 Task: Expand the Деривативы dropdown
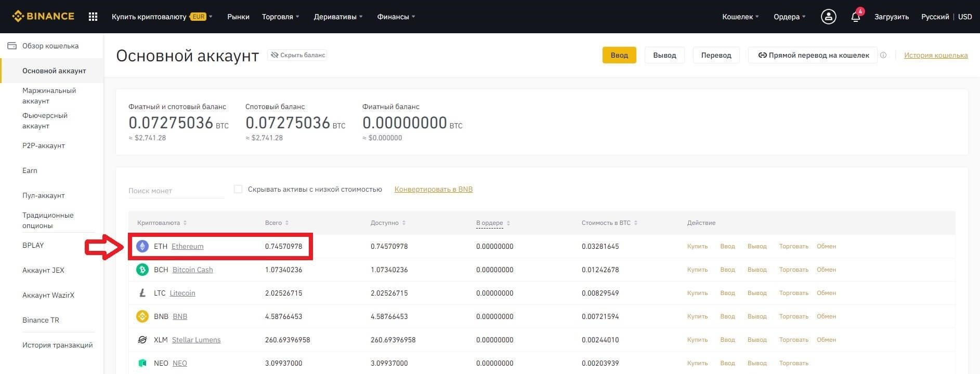338,17
